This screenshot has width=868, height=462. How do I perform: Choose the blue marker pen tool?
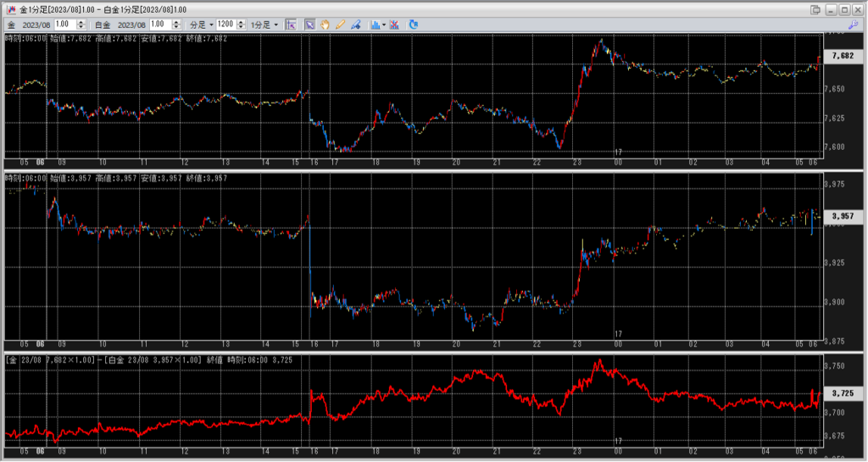point(353,25)
